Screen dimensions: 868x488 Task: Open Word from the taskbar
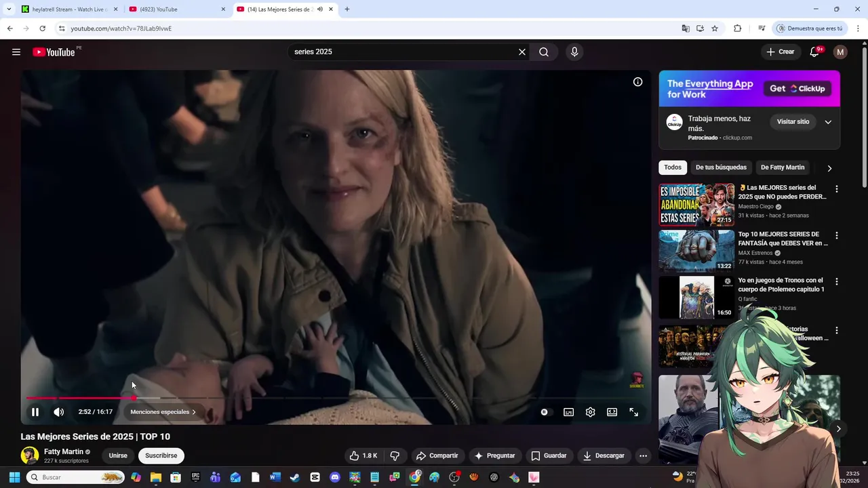click(x=275, y=477)
